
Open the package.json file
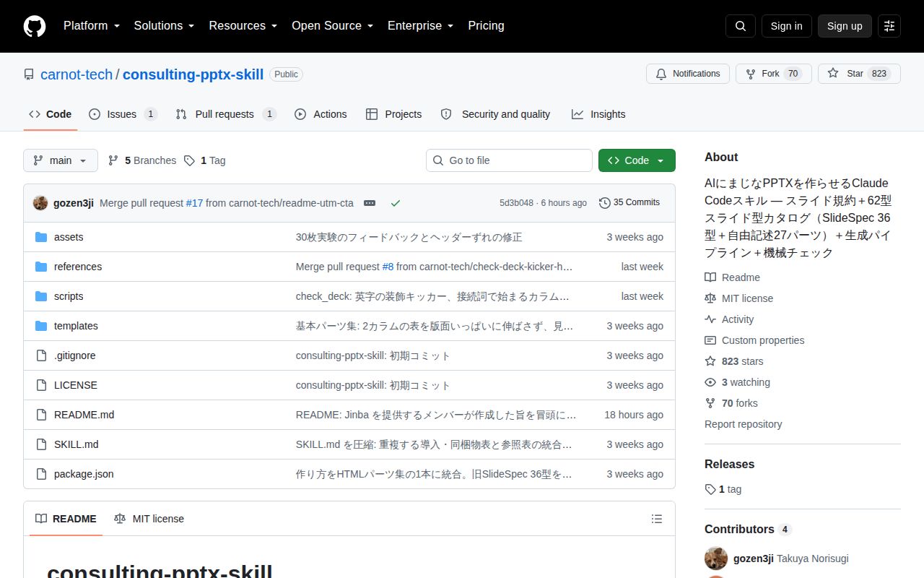pos(84,474)
